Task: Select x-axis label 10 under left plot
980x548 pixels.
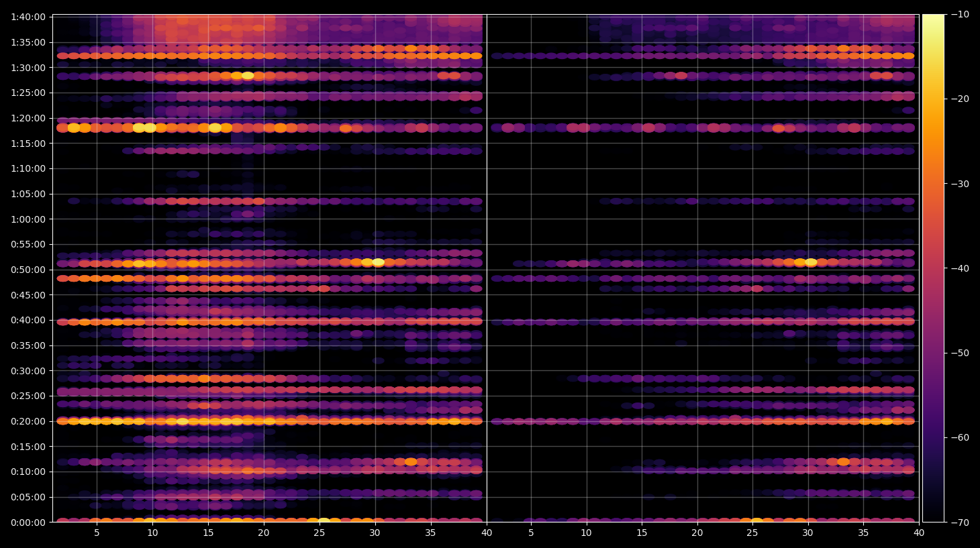Action: [152, 533]
